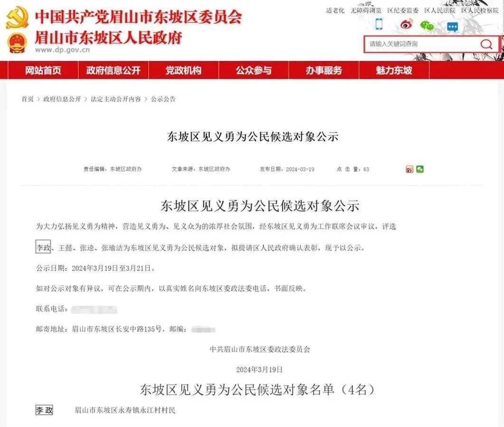Click 首页 in the breadcrumb
Image resolution: width=504 pixels, height=427 pixels.
click(x=28, y=99)
